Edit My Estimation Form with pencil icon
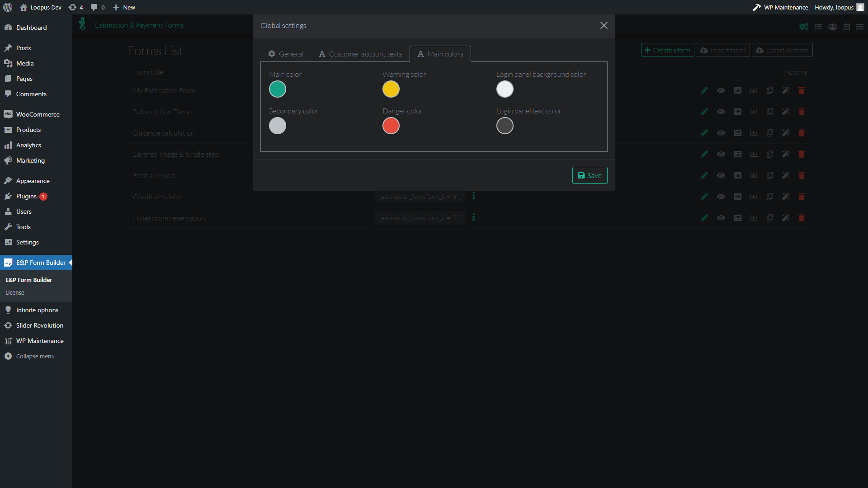 pos(704,90)
